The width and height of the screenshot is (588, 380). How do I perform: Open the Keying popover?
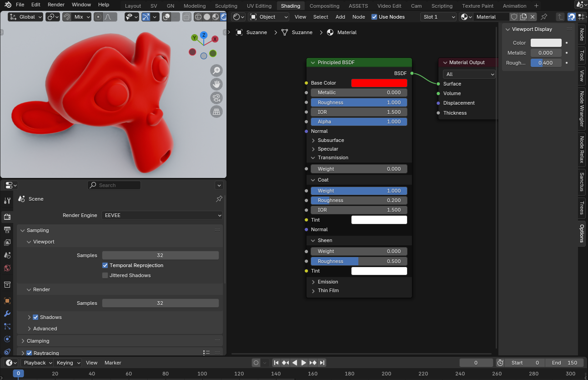68,363
